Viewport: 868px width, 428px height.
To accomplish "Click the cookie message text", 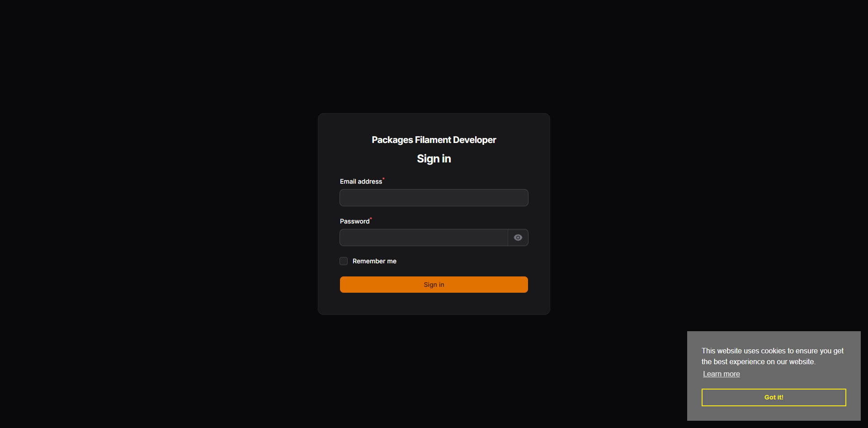I will pos(773,356).
